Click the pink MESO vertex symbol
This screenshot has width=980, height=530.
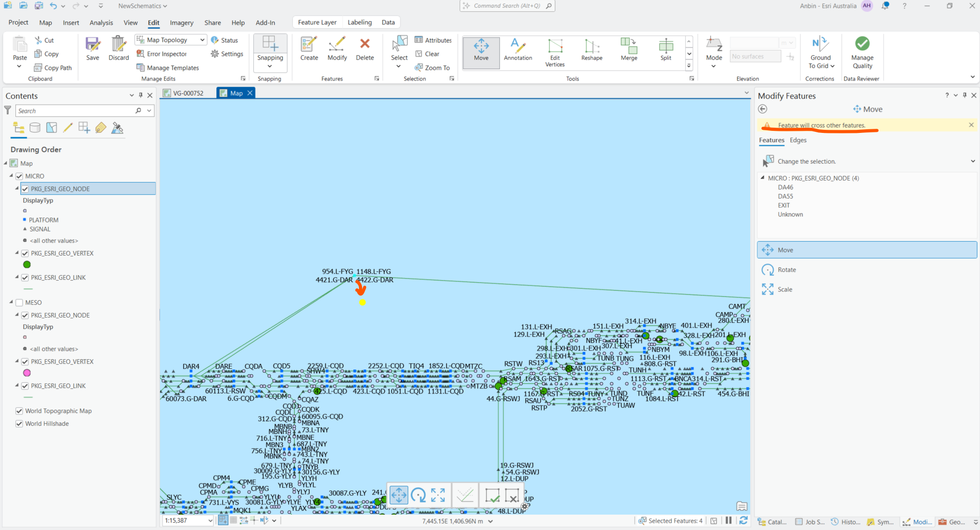27,373
